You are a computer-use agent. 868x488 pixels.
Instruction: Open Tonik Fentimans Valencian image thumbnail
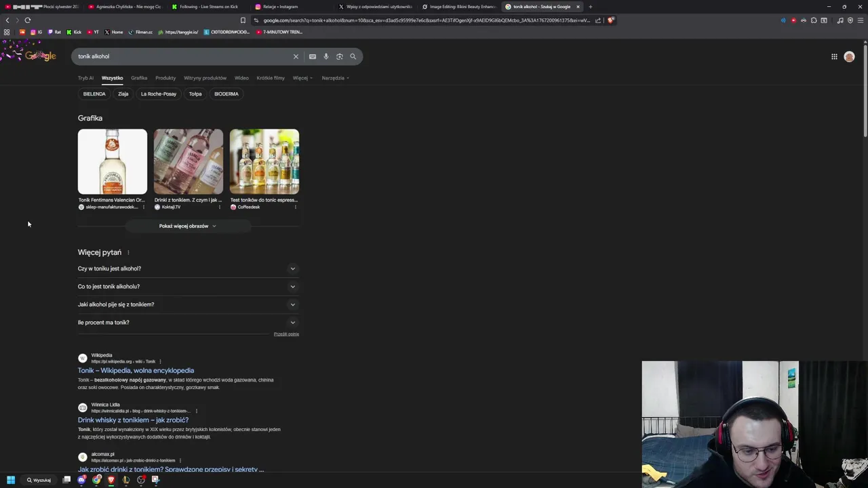[x=112, y=162]
